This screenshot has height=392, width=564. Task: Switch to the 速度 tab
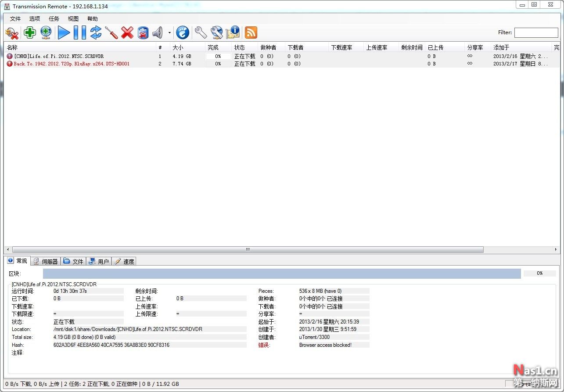(124, 262)
